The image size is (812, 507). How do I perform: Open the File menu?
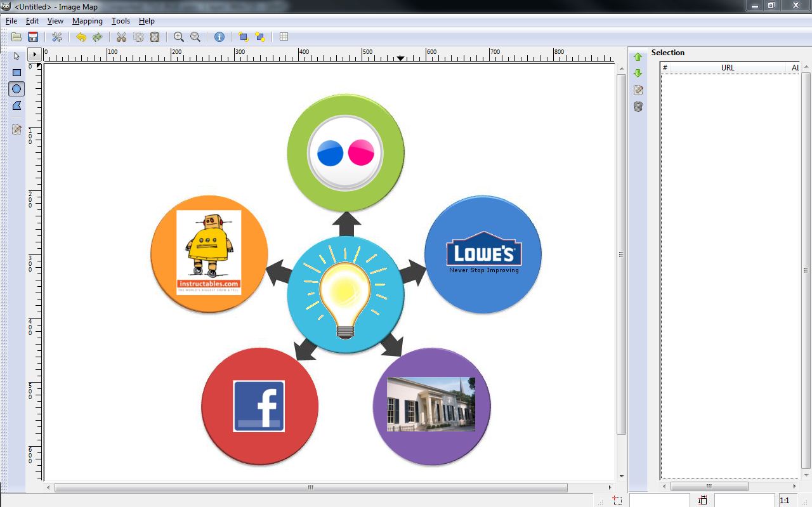coord(11,21)
